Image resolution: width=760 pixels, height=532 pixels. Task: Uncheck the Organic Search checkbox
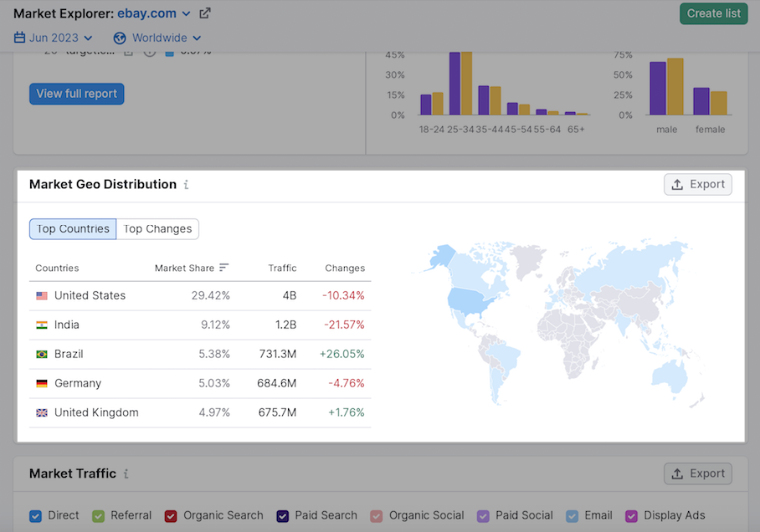coord(171,516)
